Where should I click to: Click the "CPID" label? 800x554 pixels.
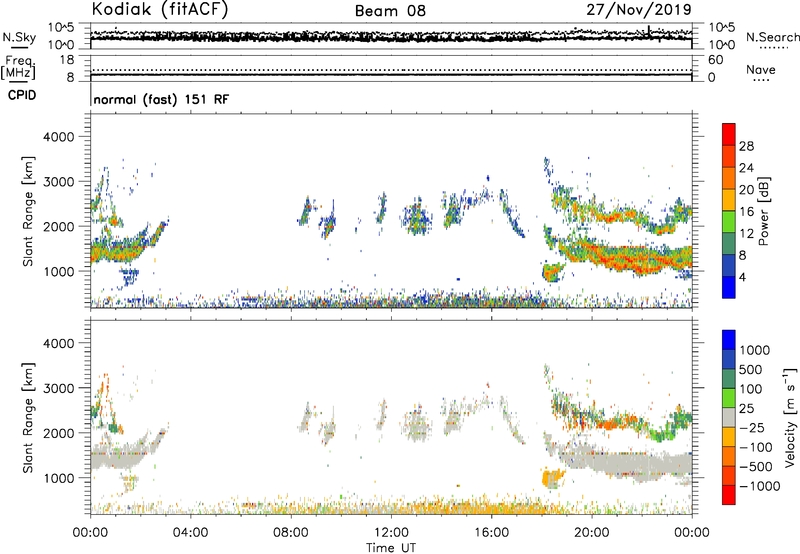click(22, 95)
